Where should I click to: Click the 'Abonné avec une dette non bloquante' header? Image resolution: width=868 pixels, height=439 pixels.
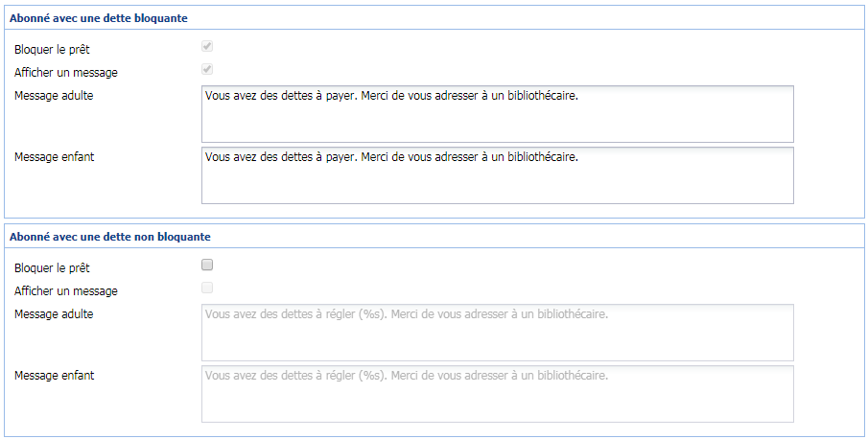(x=109, y=236)
